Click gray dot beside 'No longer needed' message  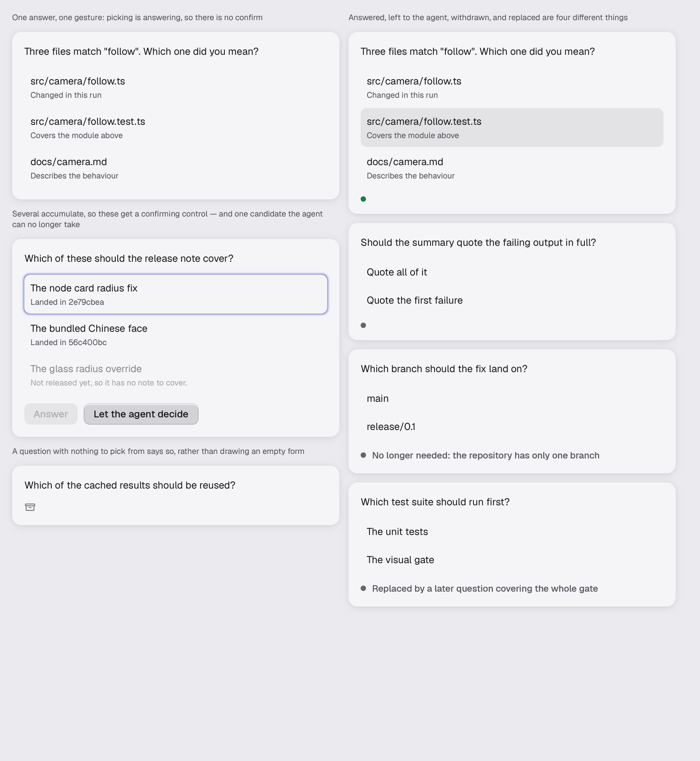tap(363, 455)
